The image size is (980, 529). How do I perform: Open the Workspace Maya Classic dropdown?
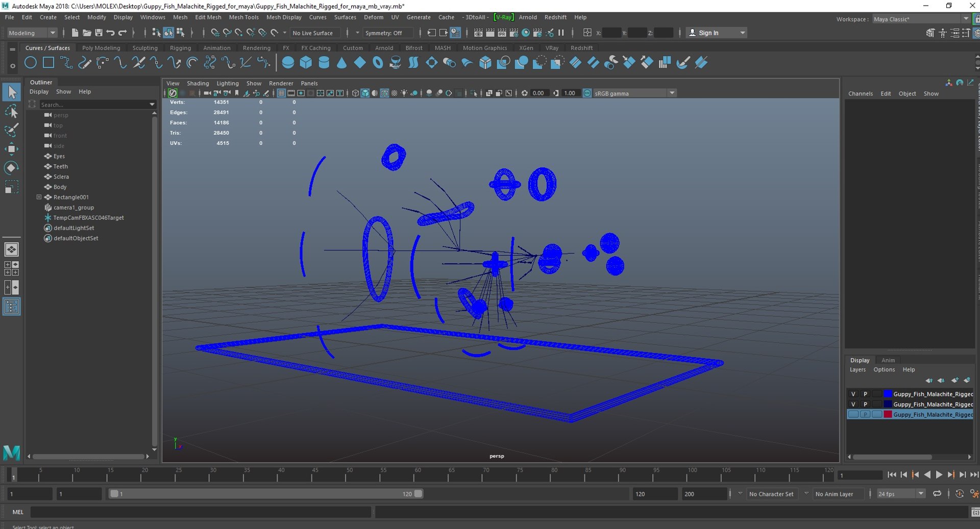(921, 19)
